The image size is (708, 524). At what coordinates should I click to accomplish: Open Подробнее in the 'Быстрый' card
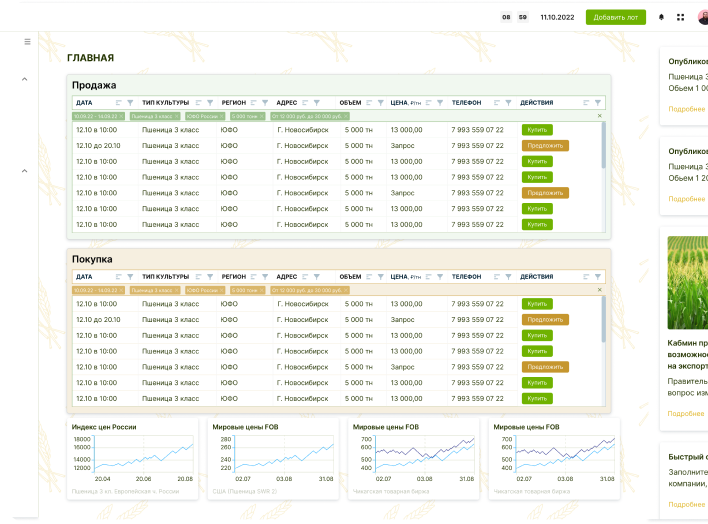687,504
